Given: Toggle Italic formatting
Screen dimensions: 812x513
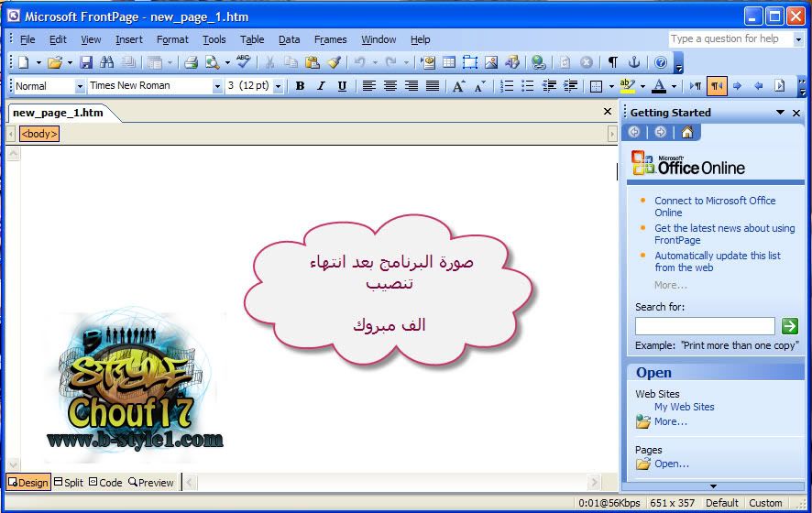Looking at the screenshot, I should point(321,86).
